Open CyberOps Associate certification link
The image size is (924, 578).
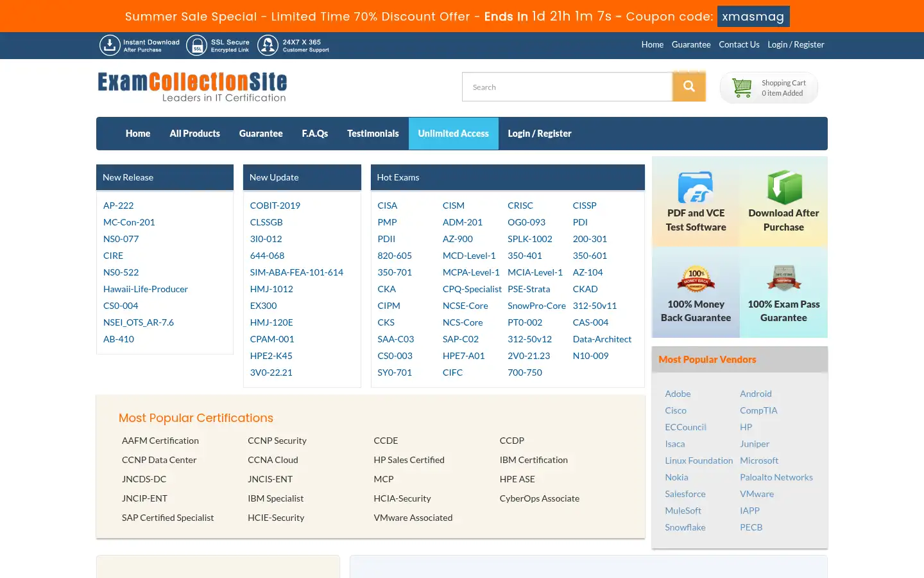(540, 498)
